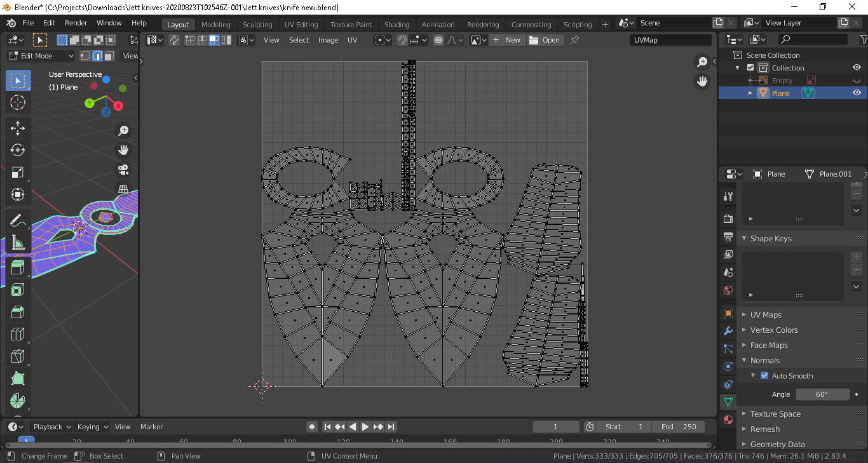This screenshot has width=868, height=463.
Task: Select the Measure tool
Action: pyautogui.click(x=18, y=242)
